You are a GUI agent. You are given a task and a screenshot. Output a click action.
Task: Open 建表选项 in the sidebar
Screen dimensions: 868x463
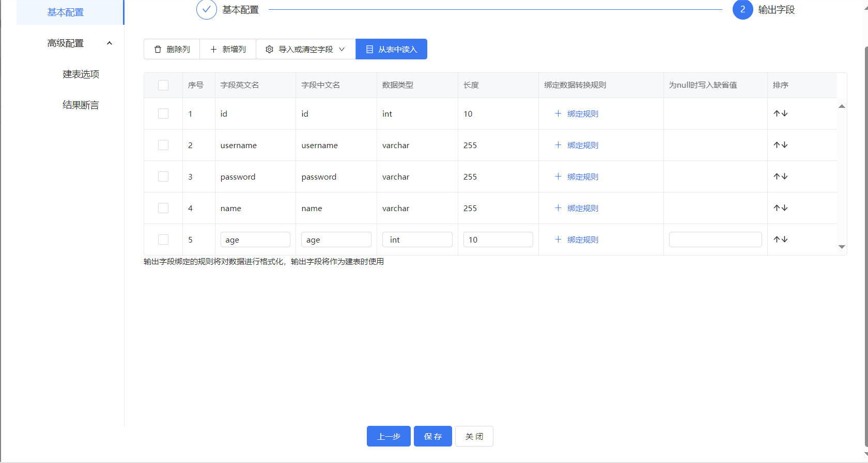click(x=81, y=74)
